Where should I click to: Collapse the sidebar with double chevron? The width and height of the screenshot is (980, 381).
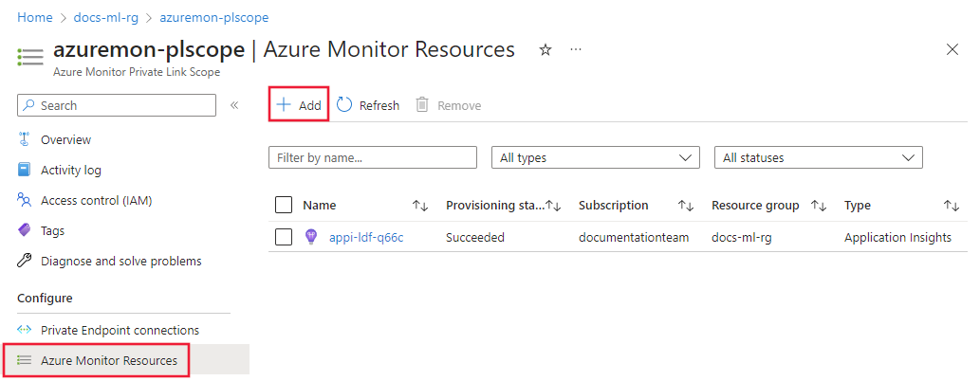tap(234, 105)
